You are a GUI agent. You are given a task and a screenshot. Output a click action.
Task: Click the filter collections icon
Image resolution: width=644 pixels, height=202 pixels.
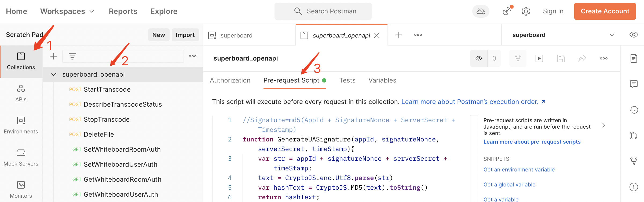point(72,56)
